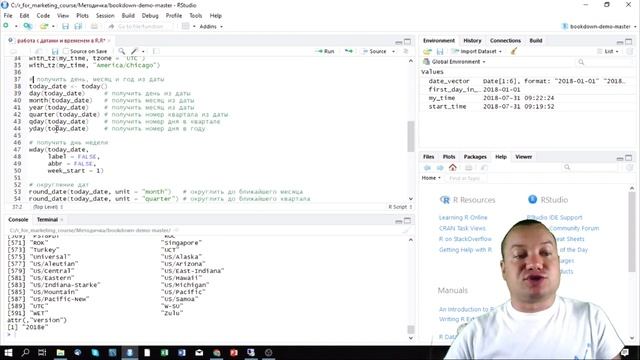Clear environment objects with broom icon
The image size is (640, 360).
click(514, 51)
